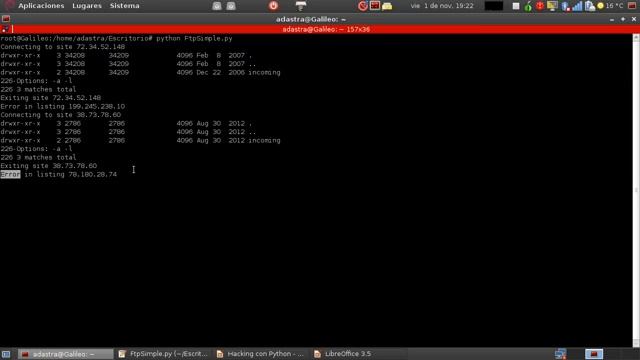
Task: Open the weather applet showing 16 °C
Action: coord(610,6)
